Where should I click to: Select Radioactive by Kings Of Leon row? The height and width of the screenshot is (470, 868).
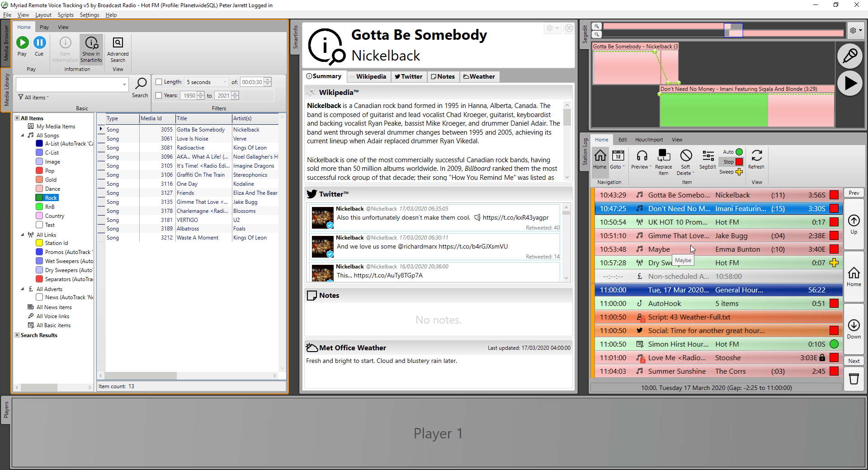tap(192, 148)
